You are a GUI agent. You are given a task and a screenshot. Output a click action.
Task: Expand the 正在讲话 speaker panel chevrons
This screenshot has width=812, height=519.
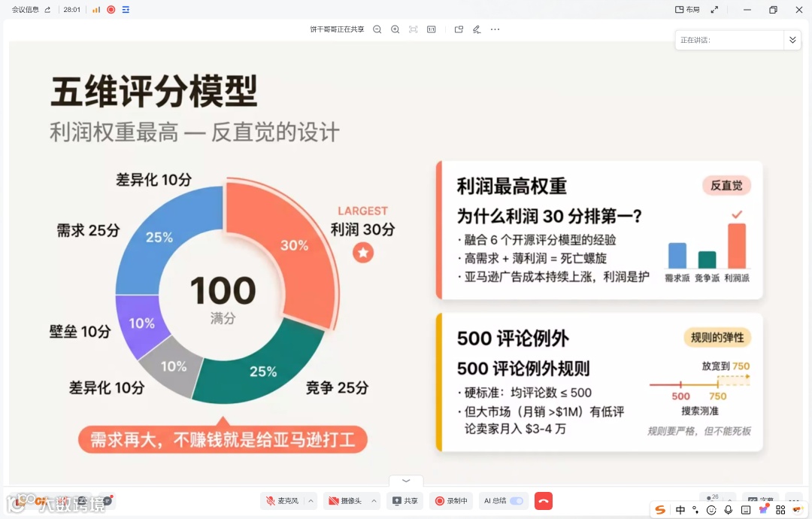pos(792,40)
